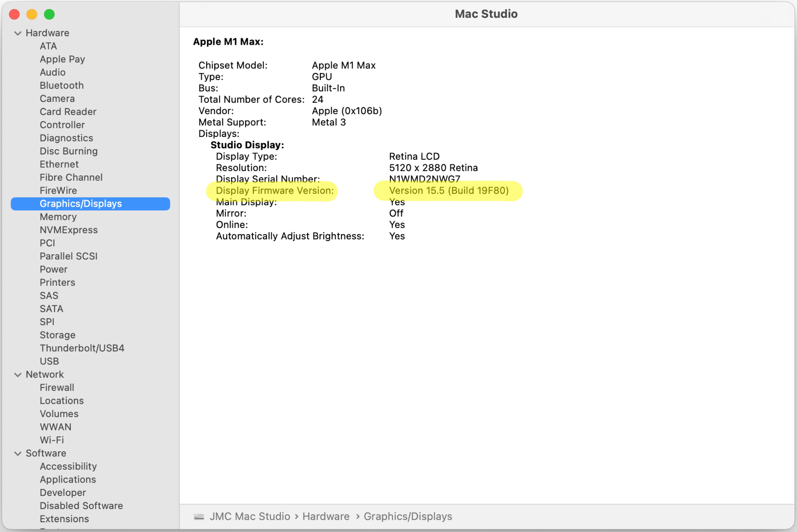Click Graphics/Displays breadcrumb at bottom
Screen dimensions: 797x532
[408, 516]
